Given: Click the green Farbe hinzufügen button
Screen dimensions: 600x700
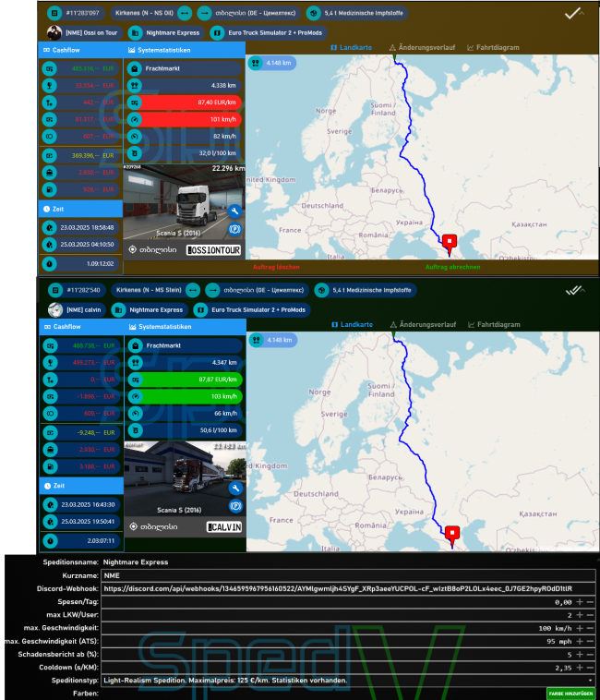Looking at the screenshot, I should 570,694.
